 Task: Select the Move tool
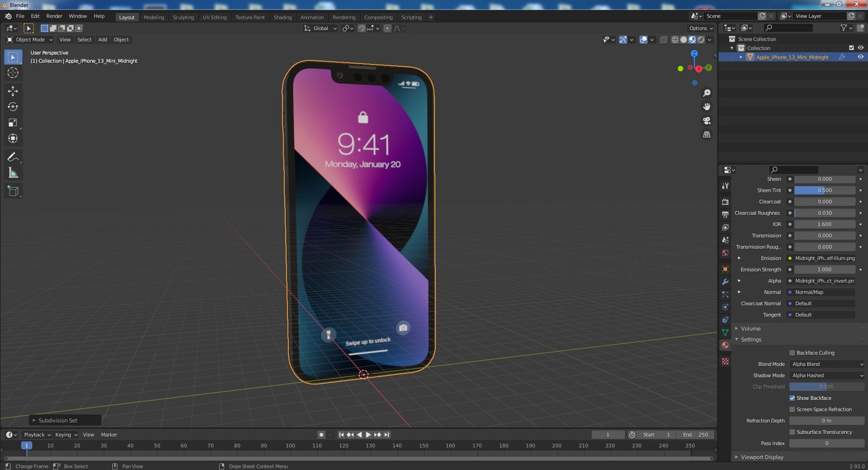pos(13,91)
